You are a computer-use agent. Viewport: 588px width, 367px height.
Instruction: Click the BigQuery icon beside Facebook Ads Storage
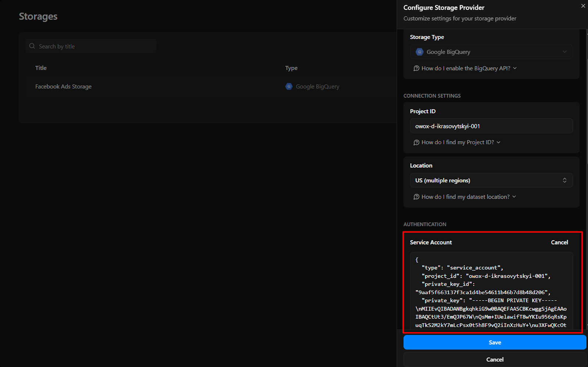coord(289,86)
